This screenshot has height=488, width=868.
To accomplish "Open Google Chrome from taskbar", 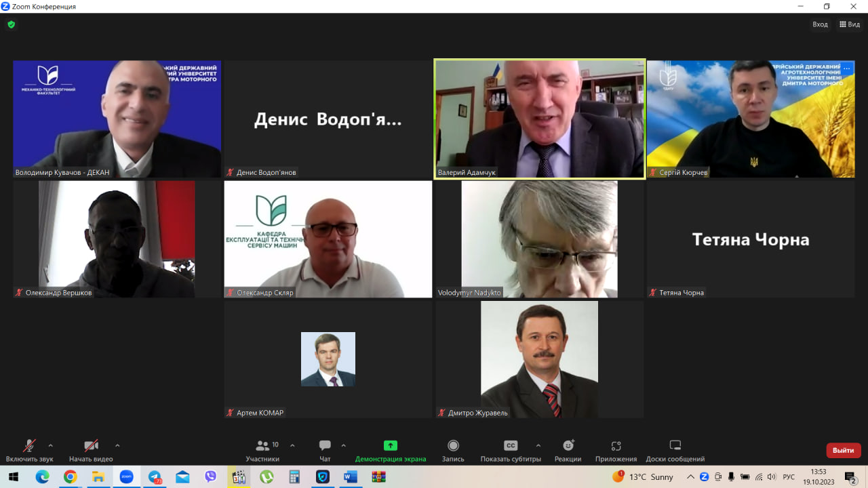I will (x=70, y=476).
